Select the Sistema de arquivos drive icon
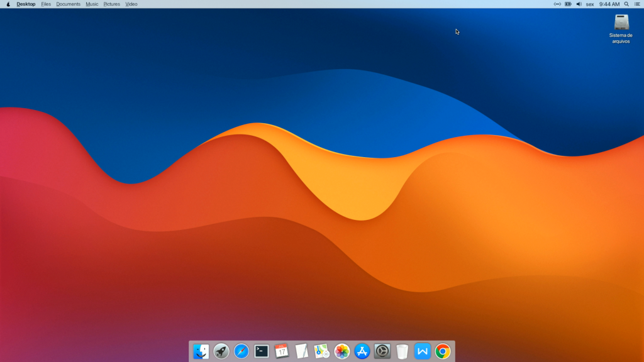This screenshot has width=644, height=362. [x=621, y=23]
